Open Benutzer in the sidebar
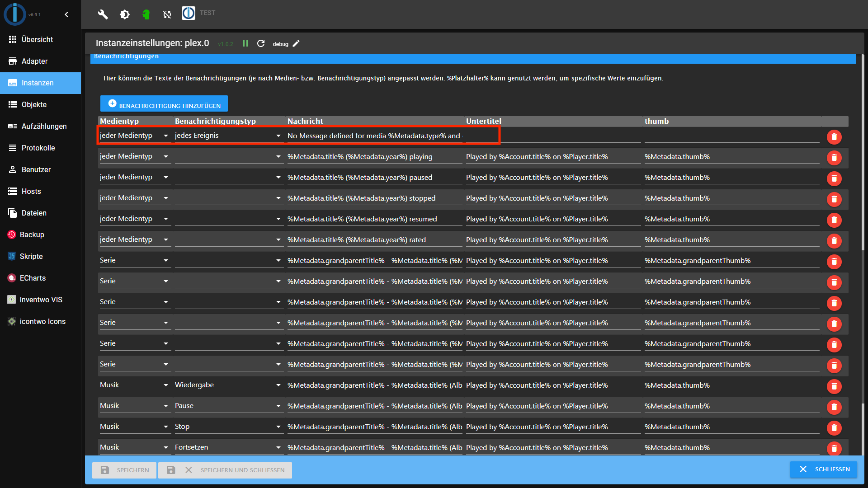Image resolution: width=868 pixels, height=488 pixels. pyautogui.click(x=40, y=169)
